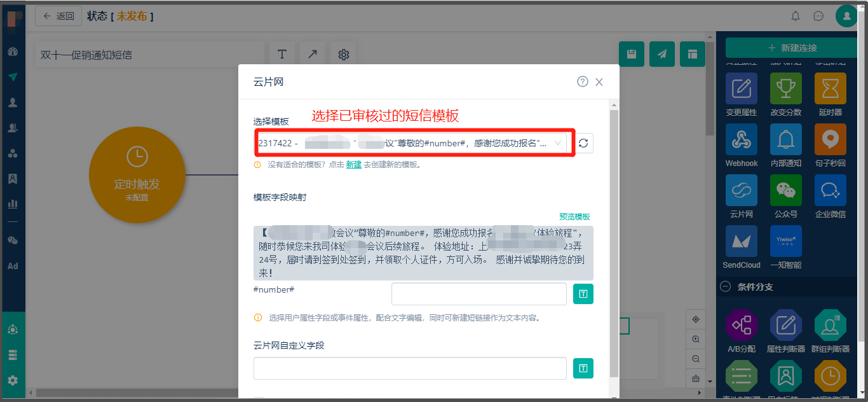This screenshot has width=868, height=402.
Task: Click the publish paper plane button
Action: (662, 54)
